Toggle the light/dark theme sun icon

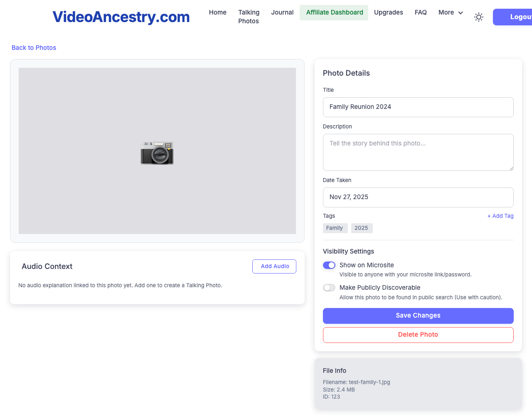(479, 17)
